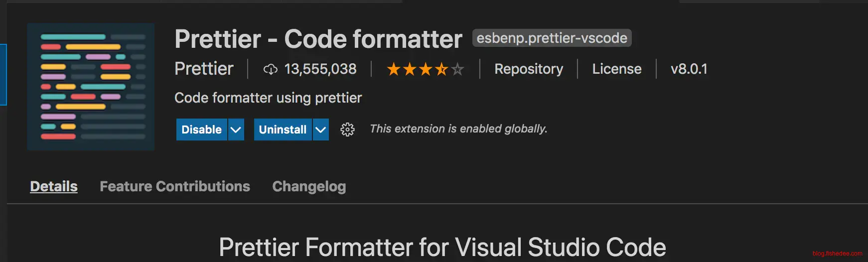Open the License link

[x=617, y=69]
